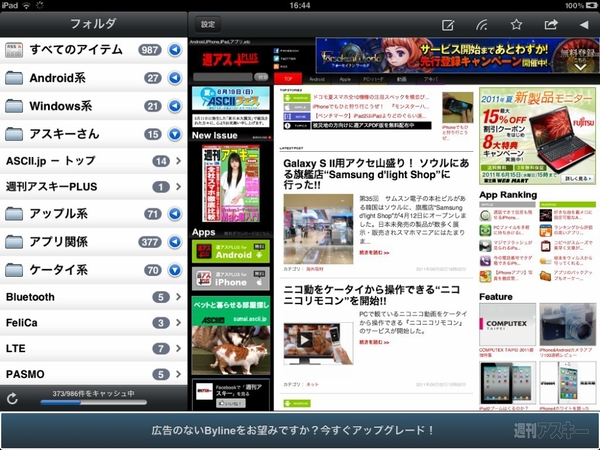
Task: Tap the Twitter icon on the webpage
Action: tap(276, 59)
